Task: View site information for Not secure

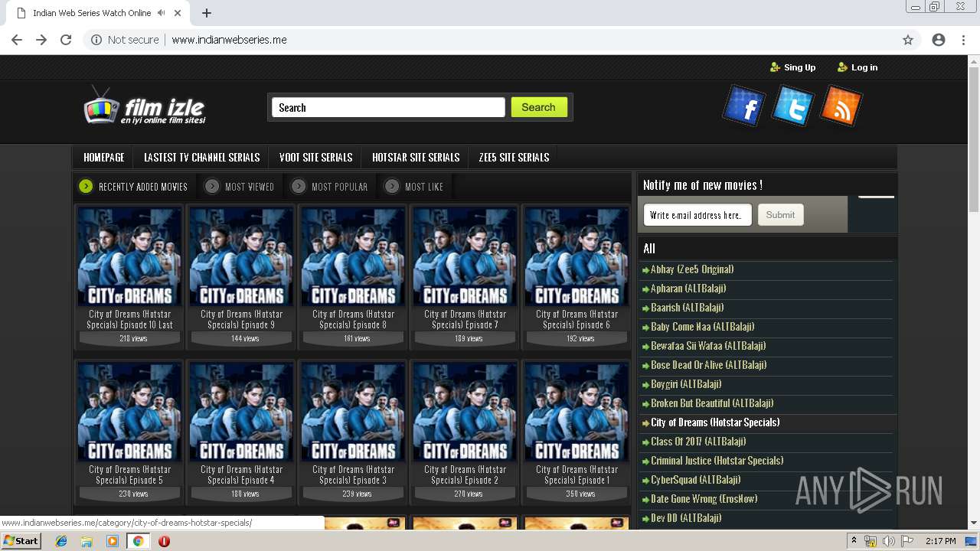Action: [125, 40]
